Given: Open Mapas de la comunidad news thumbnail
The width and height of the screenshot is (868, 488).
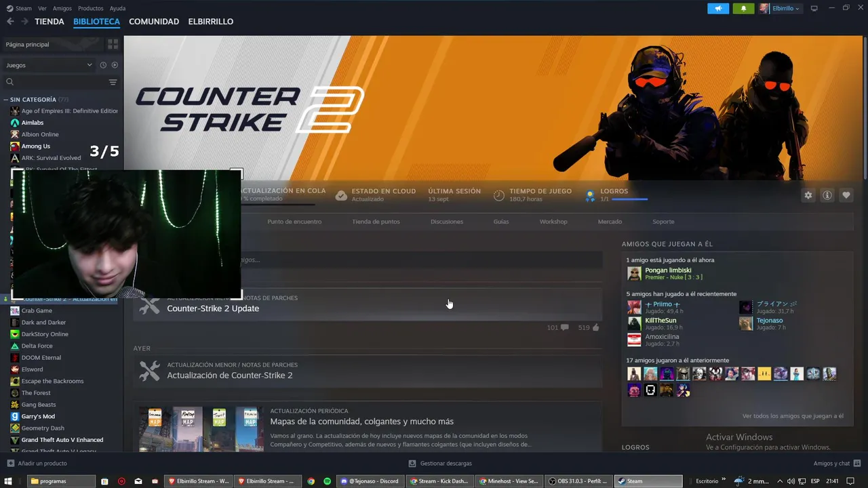Looking at the screenshot, I should (x=201, y=428).
